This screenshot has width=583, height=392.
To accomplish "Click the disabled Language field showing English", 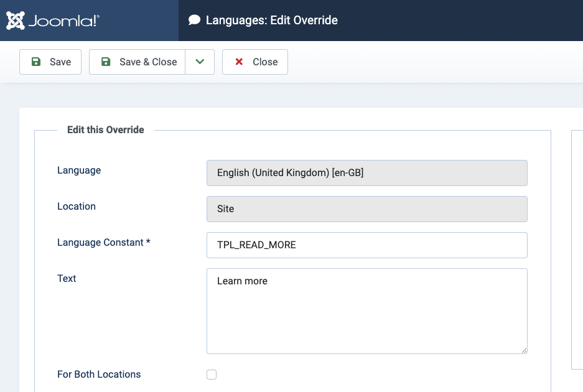I will (x=366, y=173).
